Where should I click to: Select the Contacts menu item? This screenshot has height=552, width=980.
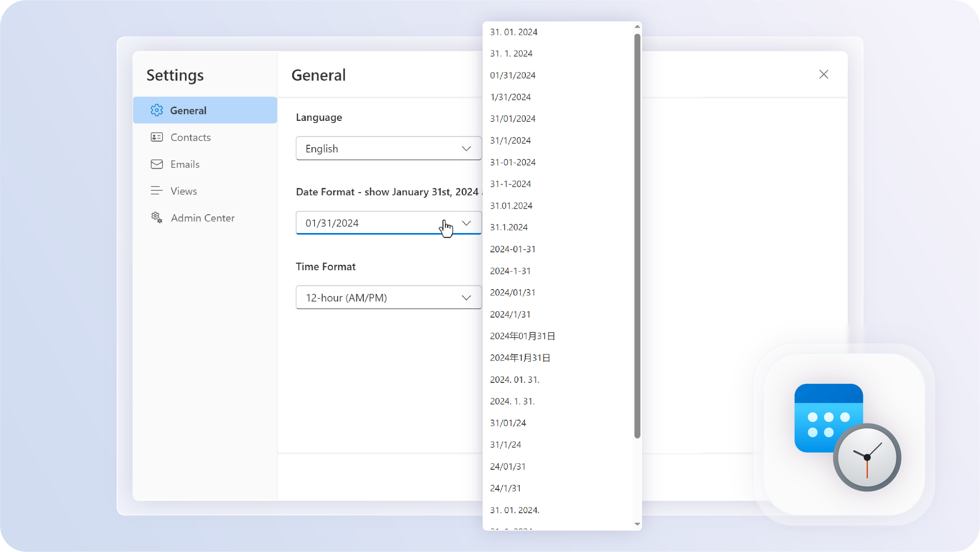tap(191, 137)
